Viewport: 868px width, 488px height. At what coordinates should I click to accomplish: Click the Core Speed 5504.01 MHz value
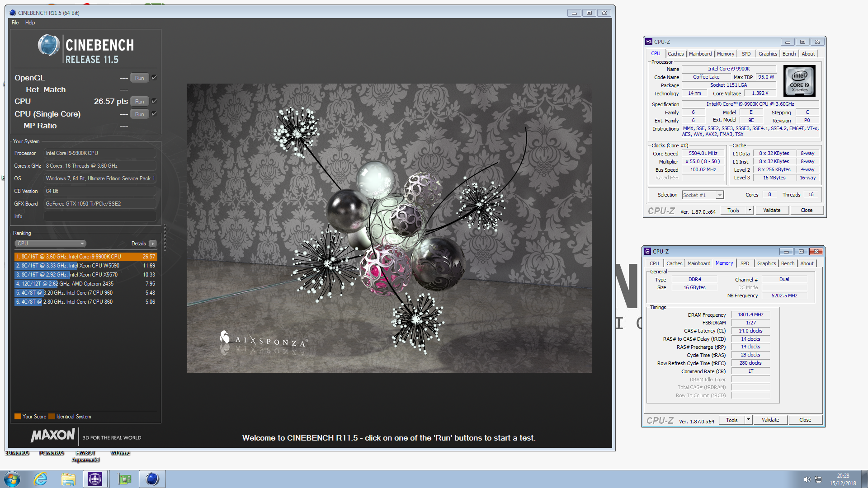click(703, 154)
